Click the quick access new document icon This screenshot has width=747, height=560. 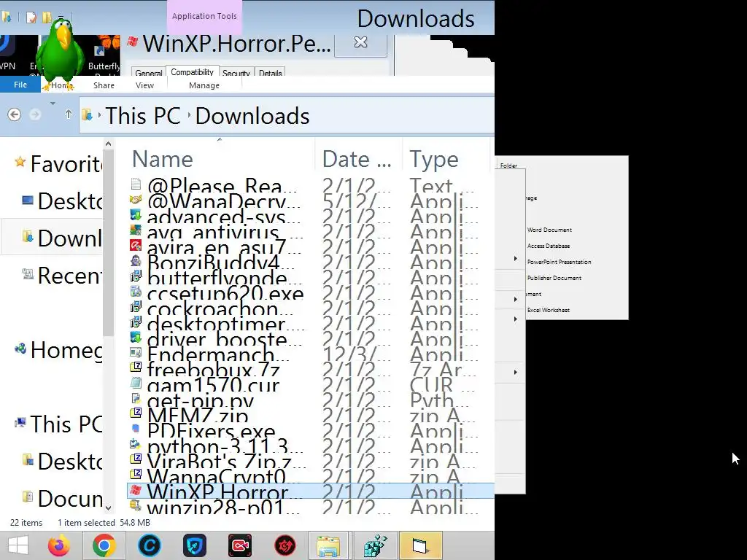(31, 17)
